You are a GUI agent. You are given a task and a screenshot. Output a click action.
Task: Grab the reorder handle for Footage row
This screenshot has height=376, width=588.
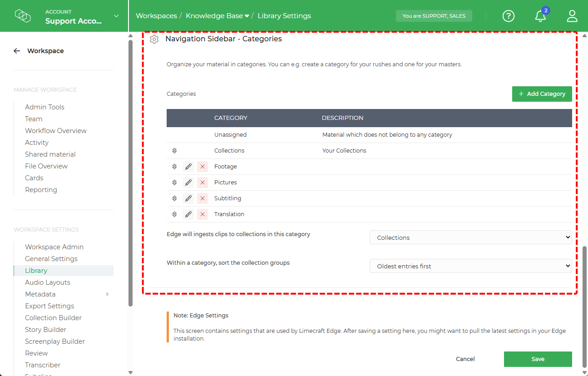[x=174, y=166]
